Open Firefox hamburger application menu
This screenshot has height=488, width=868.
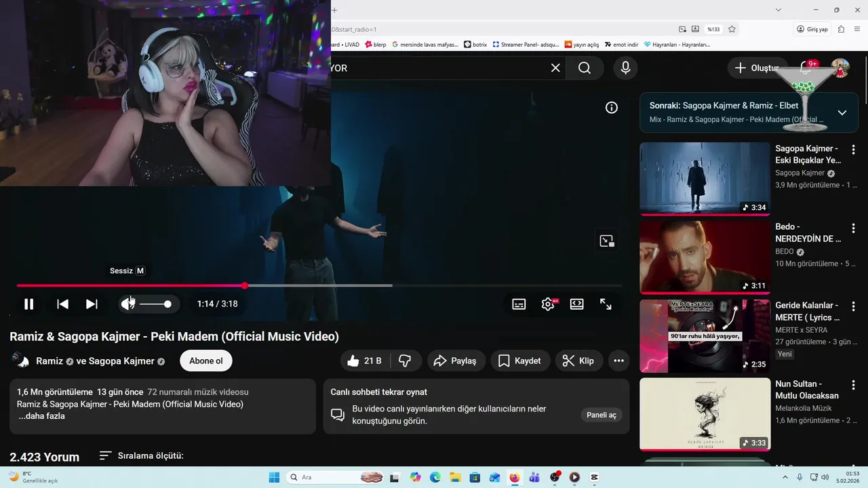tap(859, 29)
